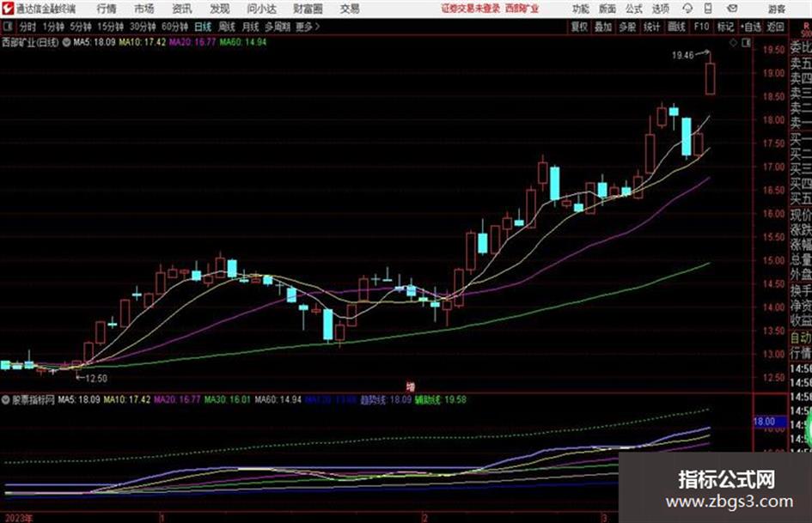
Task: Switch to 5分钟 period
Action: (x=81, y=27)
